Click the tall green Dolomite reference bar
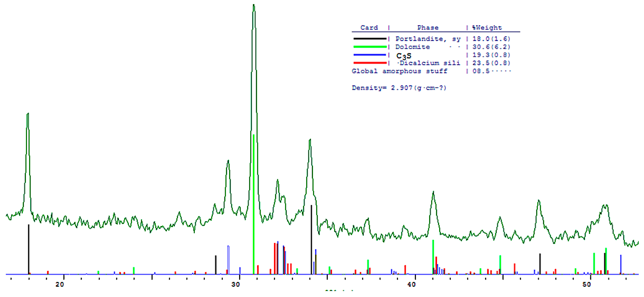Screen dimensions: 644x297 point(254,205)
